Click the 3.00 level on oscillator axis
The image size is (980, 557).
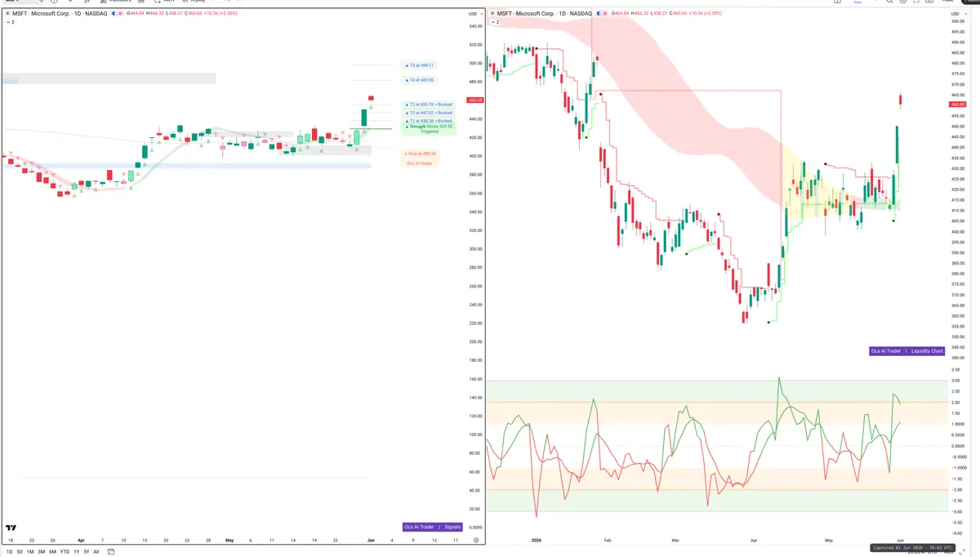tap(955, 381)
